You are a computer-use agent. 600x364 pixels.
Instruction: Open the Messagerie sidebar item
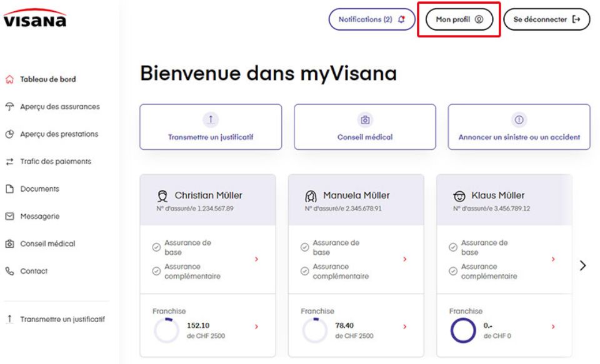[x=40, y=217]
